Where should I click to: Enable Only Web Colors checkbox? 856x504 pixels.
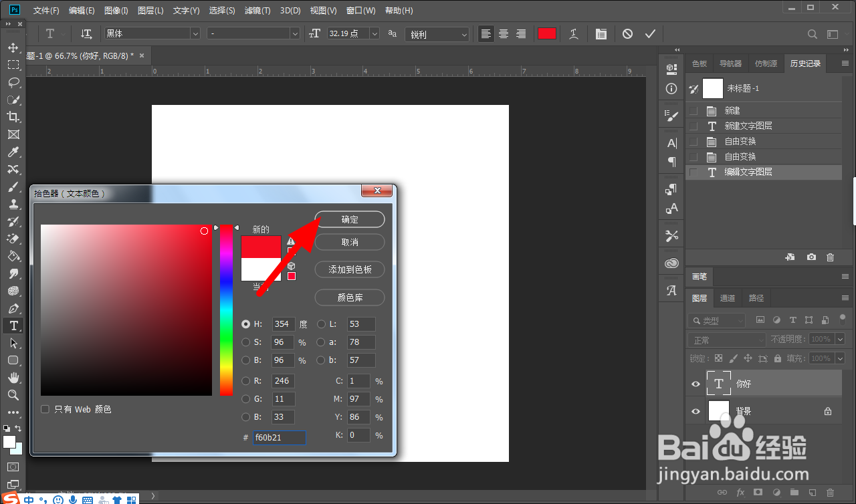point(45,409)
